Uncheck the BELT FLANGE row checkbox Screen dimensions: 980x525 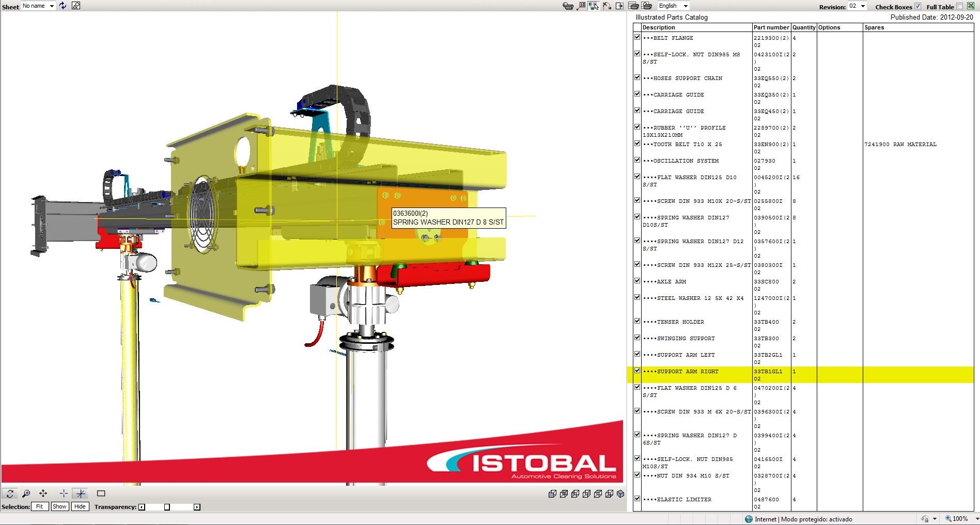(x=637, y=37)
